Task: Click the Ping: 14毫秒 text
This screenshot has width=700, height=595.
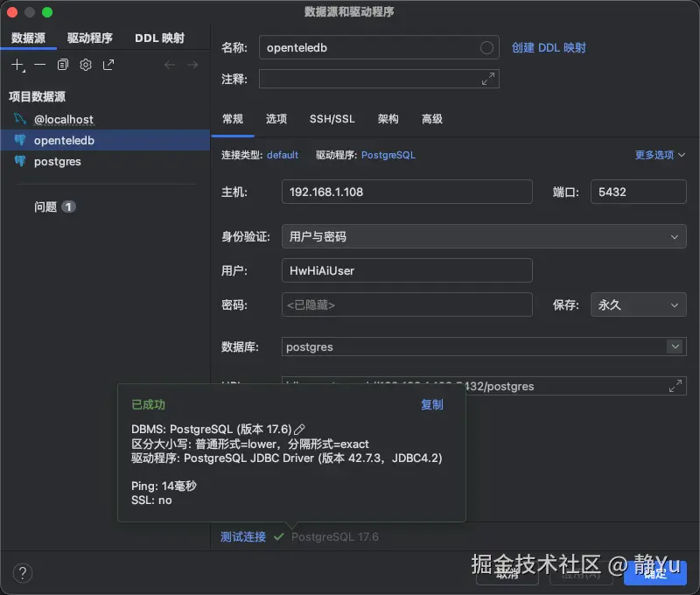Action: tap(164, 486)
